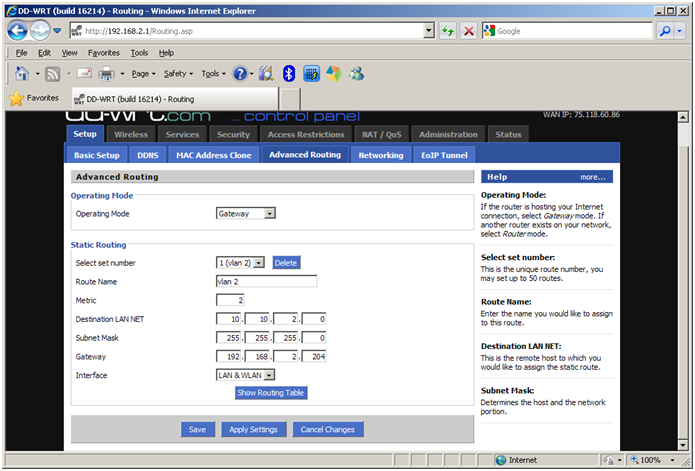Go to the EoIP Tunnel sub-tab
The height and width of the screenshot is (471, 695).
pyautogui.click(x=444, y=156)
